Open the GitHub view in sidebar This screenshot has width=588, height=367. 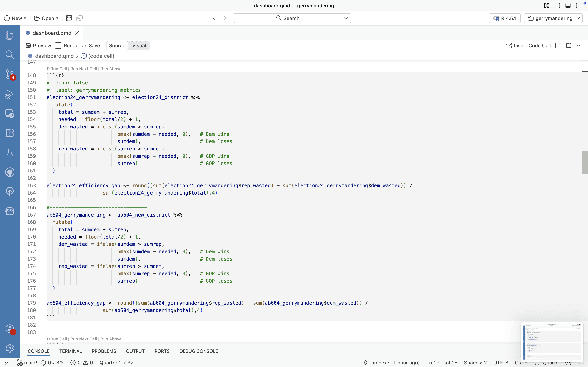[10, 172]
